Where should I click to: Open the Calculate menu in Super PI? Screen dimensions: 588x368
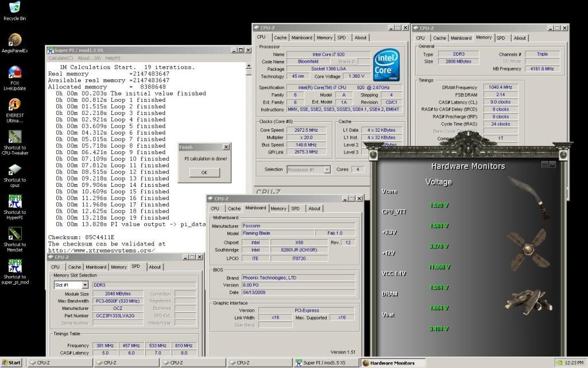pos(60,58)
